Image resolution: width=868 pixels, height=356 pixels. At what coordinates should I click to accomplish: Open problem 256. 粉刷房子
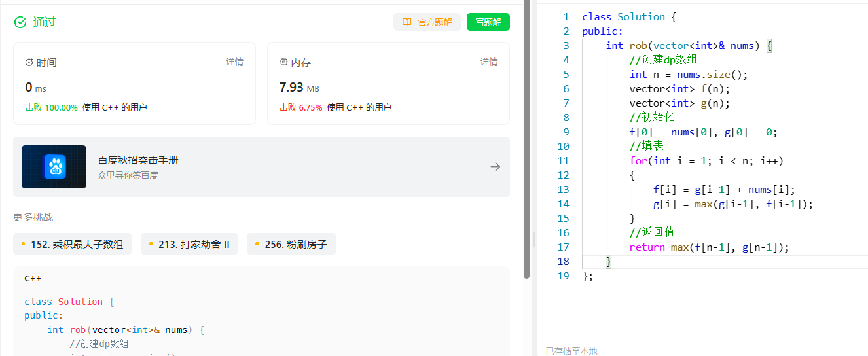coord(291,244)
